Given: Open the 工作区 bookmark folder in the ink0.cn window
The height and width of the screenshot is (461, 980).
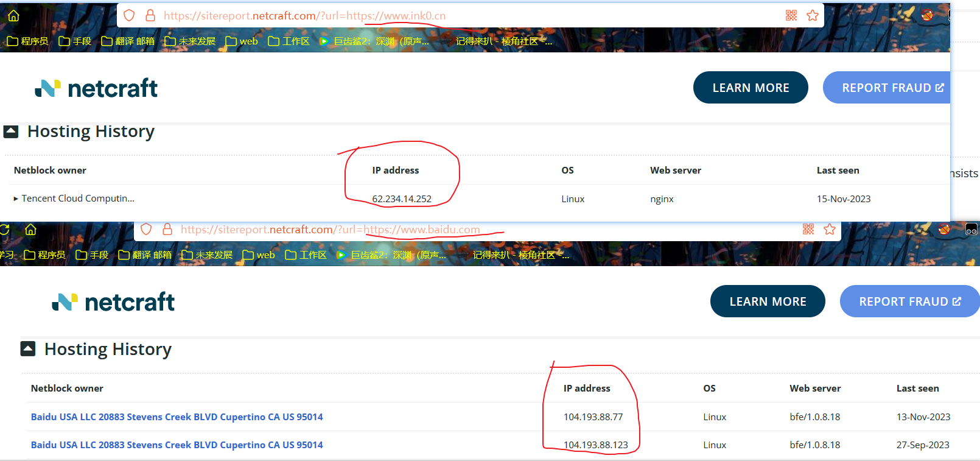Looking at the screenshot, I should point(289,41).
